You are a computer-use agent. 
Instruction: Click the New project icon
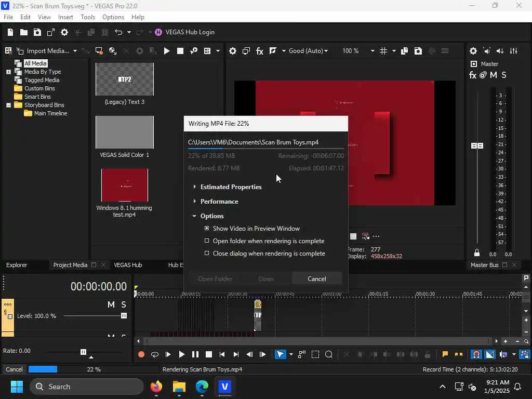[10, 32]
